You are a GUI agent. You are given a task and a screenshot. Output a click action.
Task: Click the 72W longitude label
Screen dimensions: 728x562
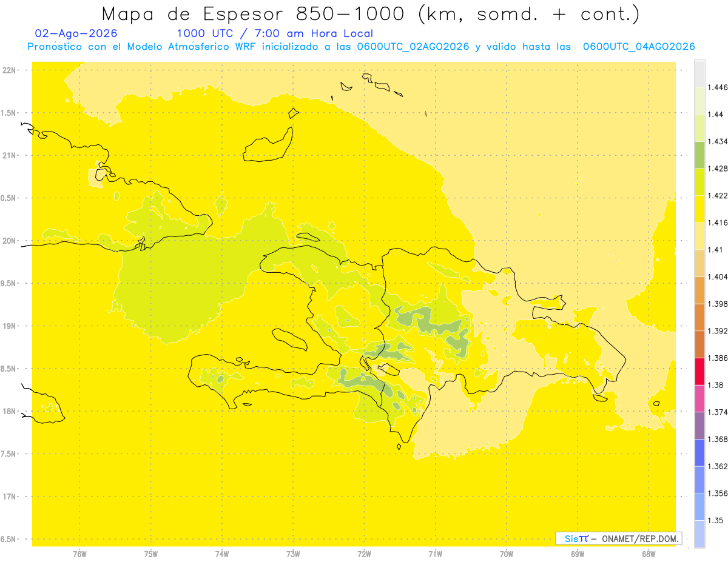click(x=364, y=554)
